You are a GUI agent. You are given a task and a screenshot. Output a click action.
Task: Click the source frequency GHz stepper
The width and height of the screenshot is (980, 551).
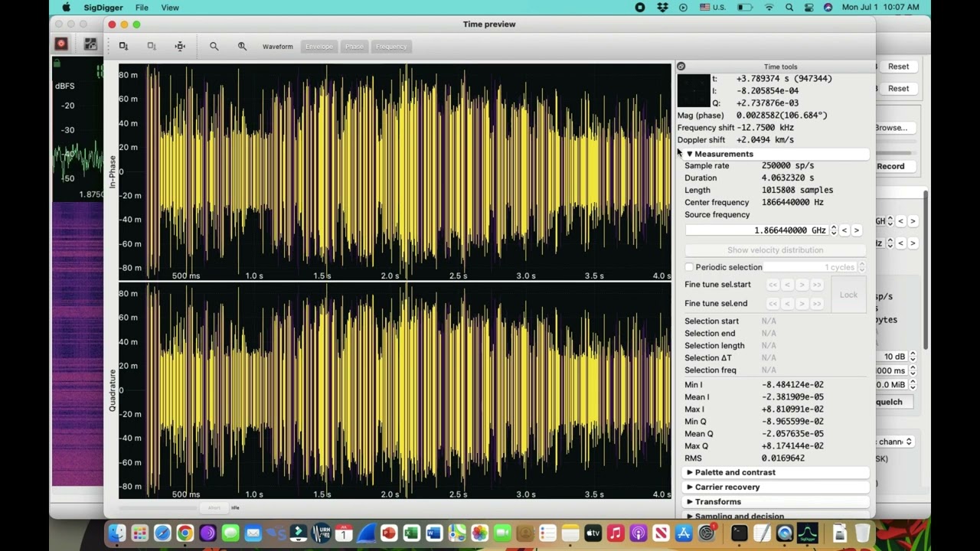tap(834, 230)
